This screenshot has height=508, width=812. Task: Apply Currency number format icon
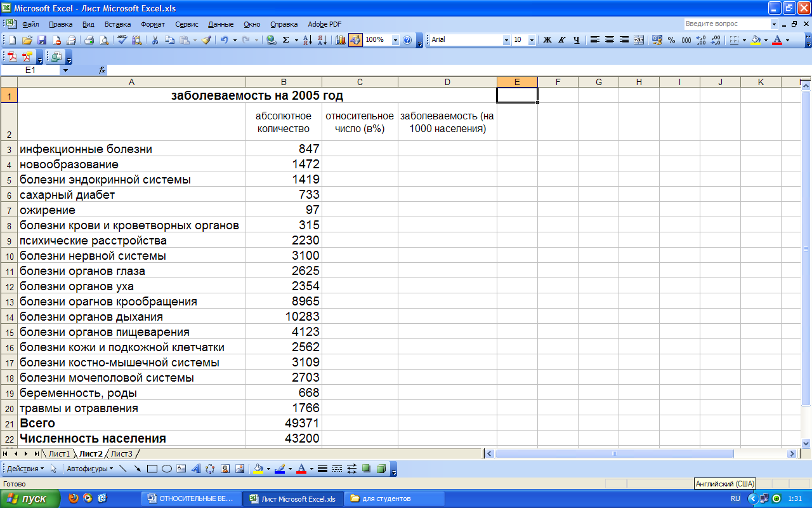point(657,40)
